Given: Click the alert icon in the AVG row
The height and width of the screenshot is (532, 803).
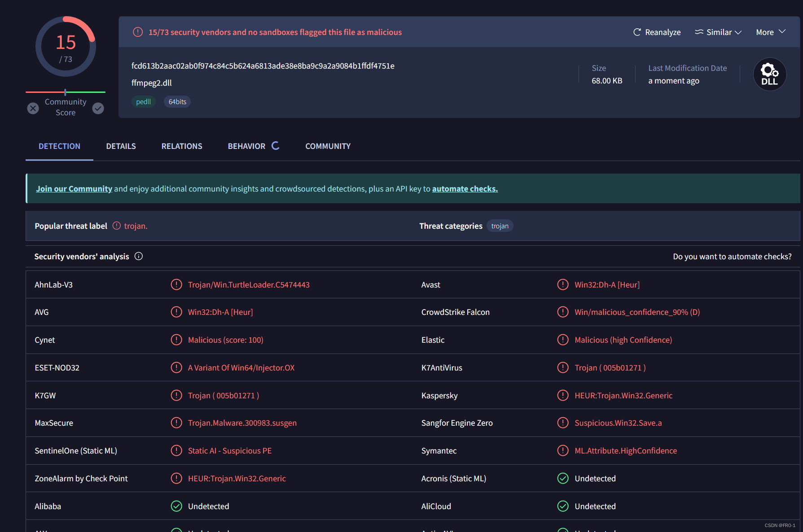Looking at the screenshot, I should click(x=176, y=312).
